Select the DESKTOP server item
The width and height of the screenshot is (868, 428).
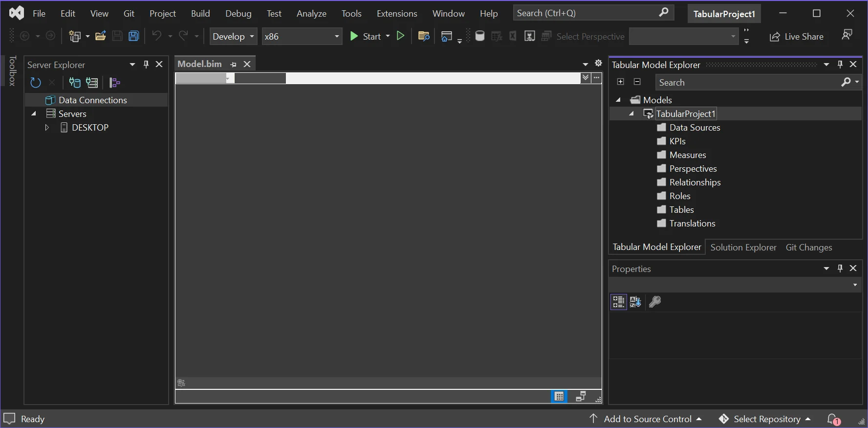pos(90,127)
